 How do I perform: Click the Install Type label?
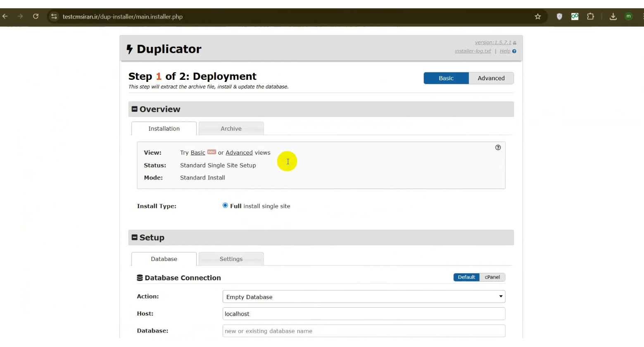click(x=157, y=206)
